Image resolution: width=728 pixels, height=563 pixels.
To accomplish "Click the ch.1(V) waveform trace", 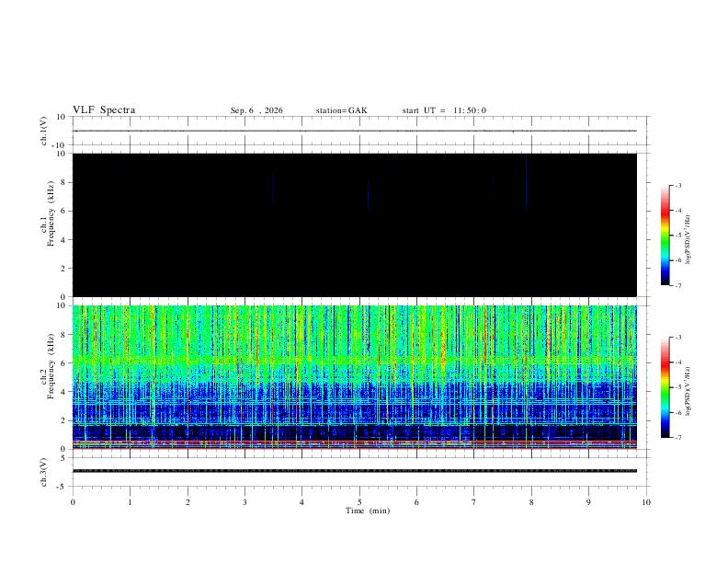I will point(355,131).
